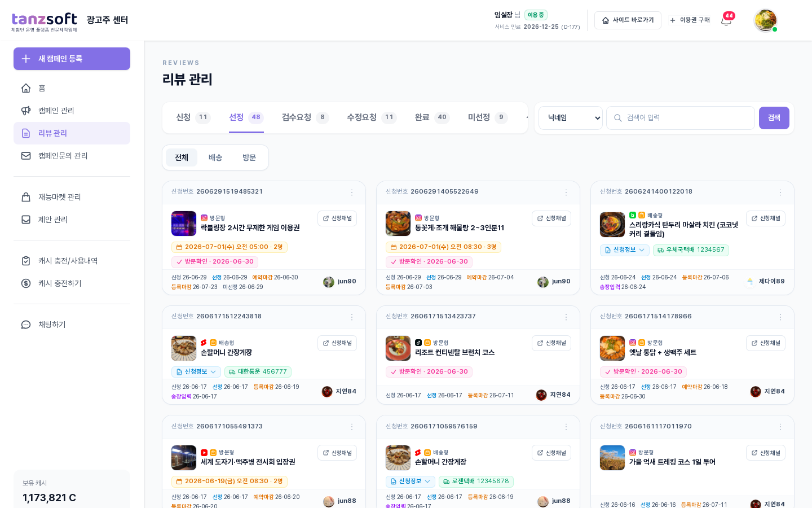812x508 pixels.
Task: Open the kebab menu for request 2606171055491373
Action: click(x=352, y=427)
